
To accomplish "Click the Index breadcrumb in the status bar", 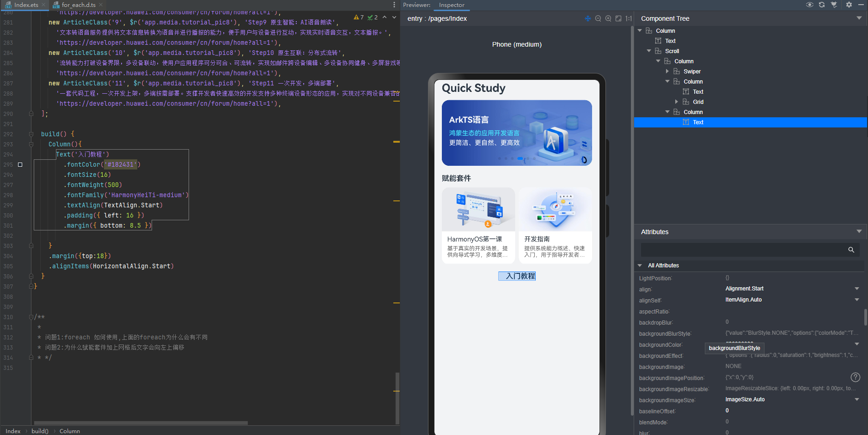I will pos(13,431).
